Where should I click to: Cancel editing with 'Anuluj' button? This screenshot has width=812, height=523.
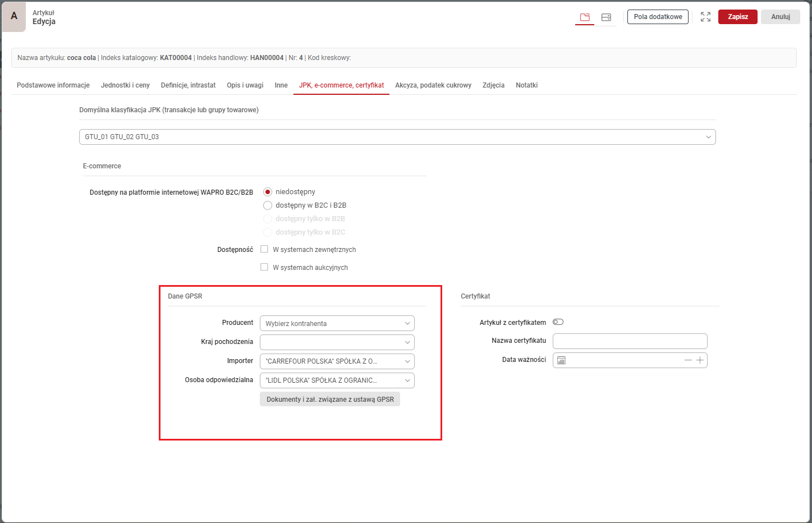click(781, 17)
